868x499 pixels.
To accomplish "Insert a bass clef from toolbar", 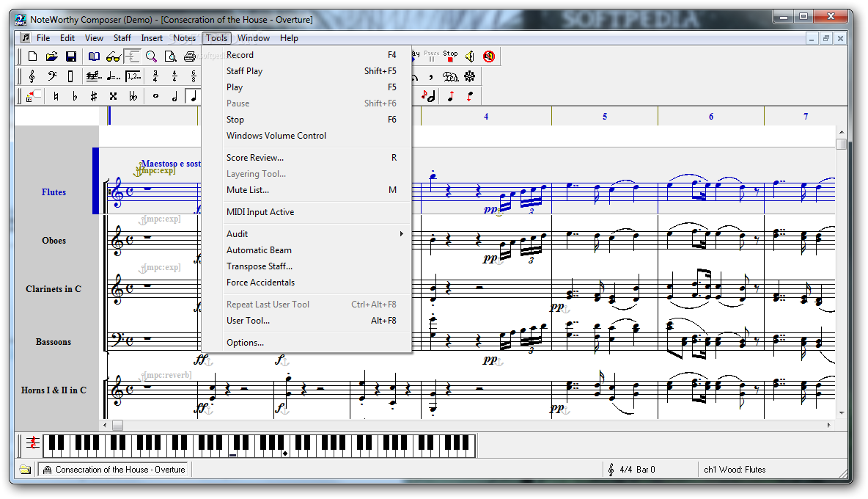I will [x=52, y=76].
